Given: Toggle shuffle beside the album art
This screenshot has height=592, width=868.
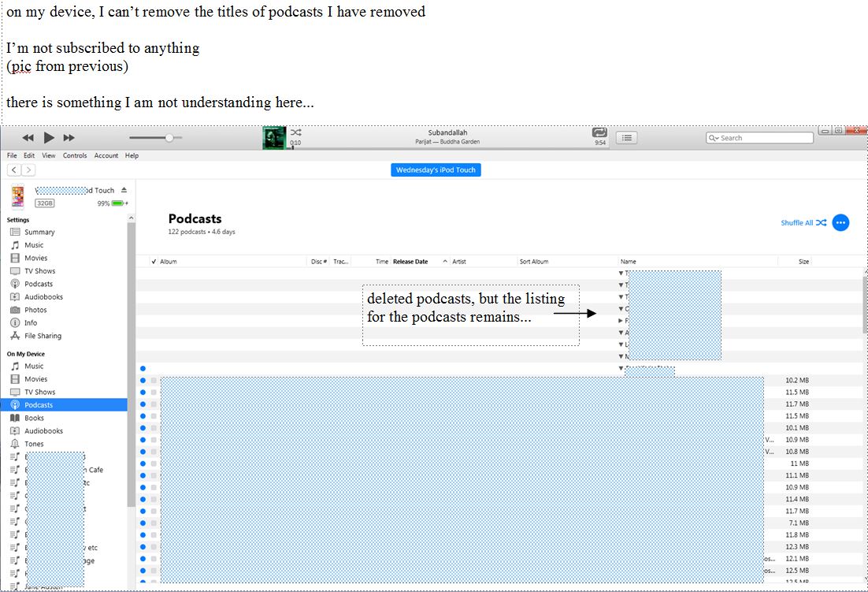Looking at the screenshot, I should tap(296, 132).
